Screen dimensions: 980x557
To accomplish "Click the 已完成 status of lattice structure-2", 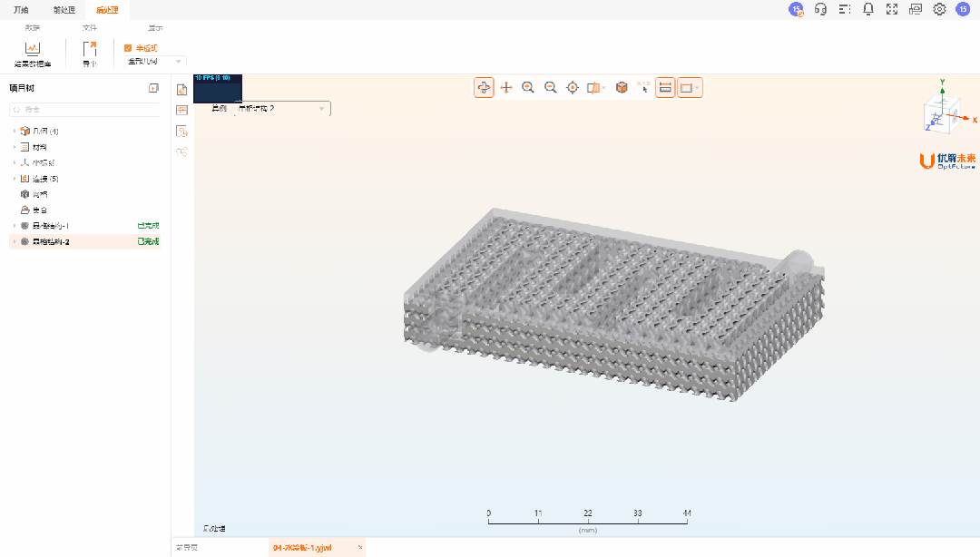I will point(148,241).
